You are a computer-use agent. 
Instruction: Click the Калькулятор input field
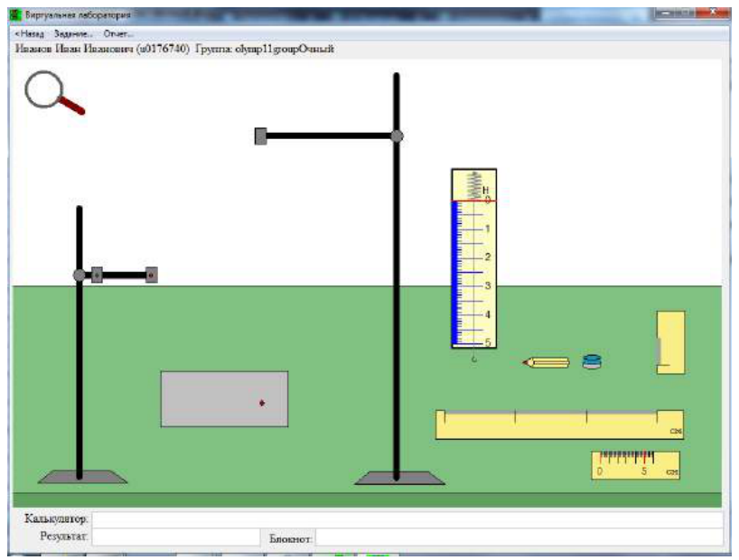coord(407,520)
